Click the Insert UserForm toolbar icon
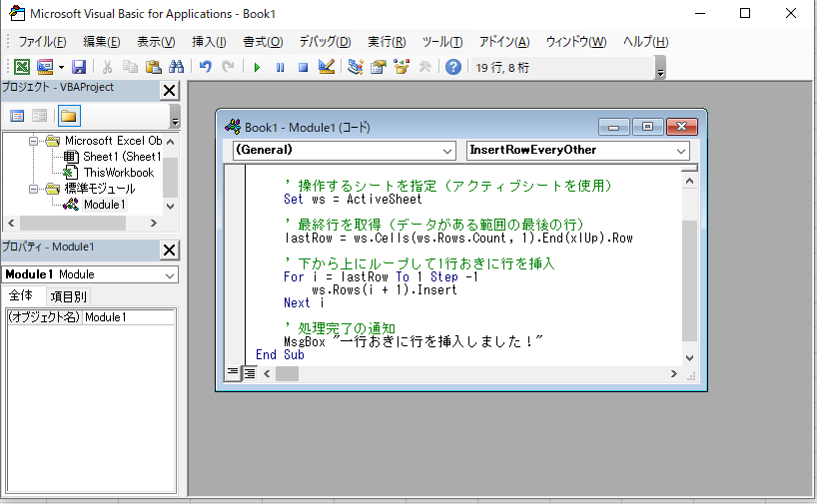817x504 pixels. click(45, 67)
